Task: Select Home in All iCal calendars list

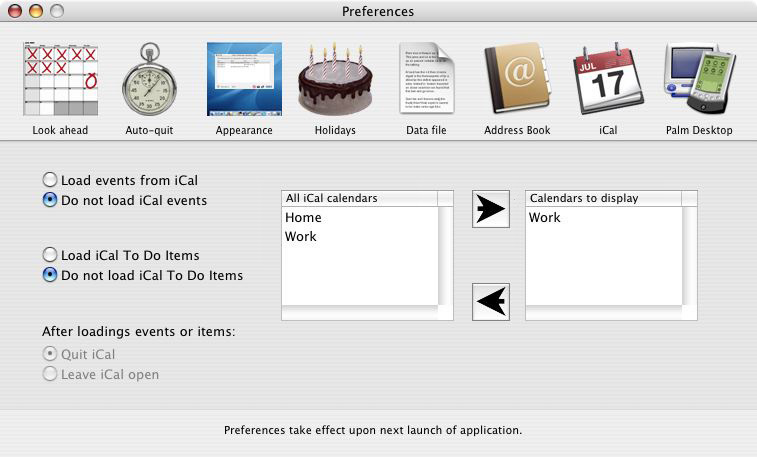Action: pyautogui.click(x=303, y=217)
